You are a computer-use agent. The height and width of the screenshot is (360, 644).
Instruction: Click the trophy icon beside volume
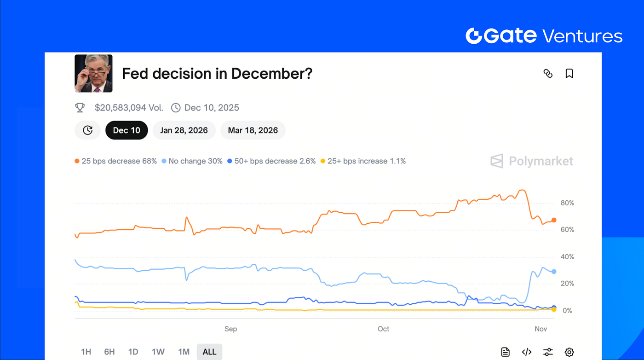click(x=80, y=108)
